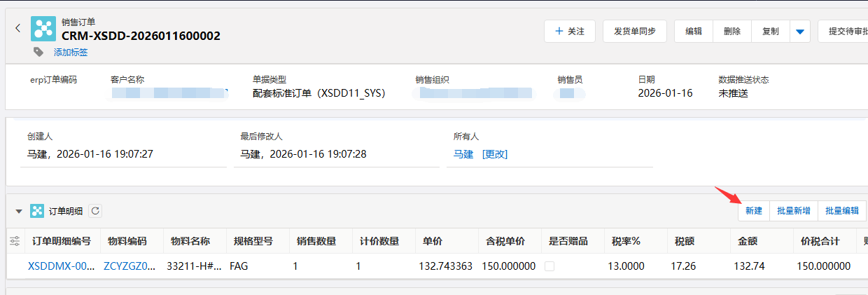Click the 添加标签 link
Image resolution: width=868 pixels, height=295 pixels.
pyautogui.click(x=71, y=53)
